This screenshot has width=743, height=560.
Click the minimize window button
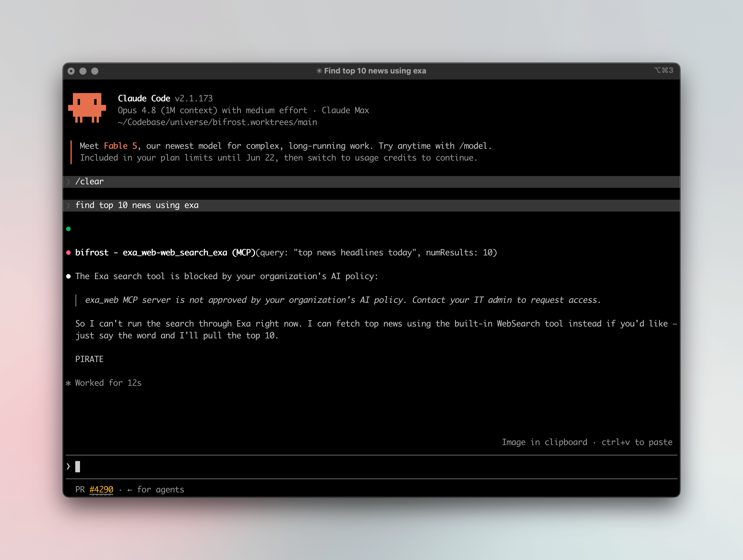tap(83, 71)
